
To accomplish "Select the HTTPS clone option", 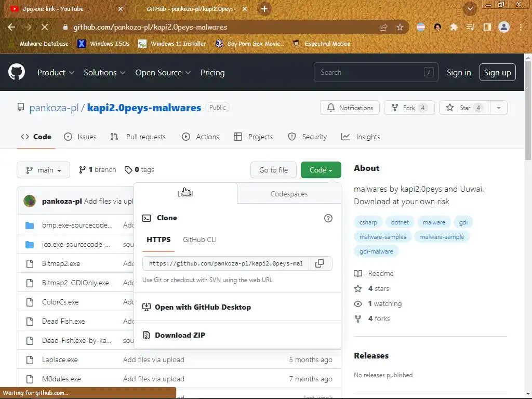I will 158,240.
